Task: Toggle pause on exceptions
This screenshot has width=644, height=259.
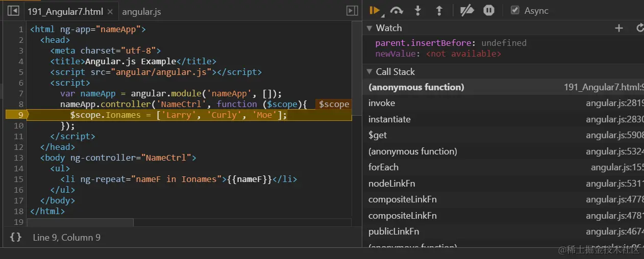Action: [489, 11]
